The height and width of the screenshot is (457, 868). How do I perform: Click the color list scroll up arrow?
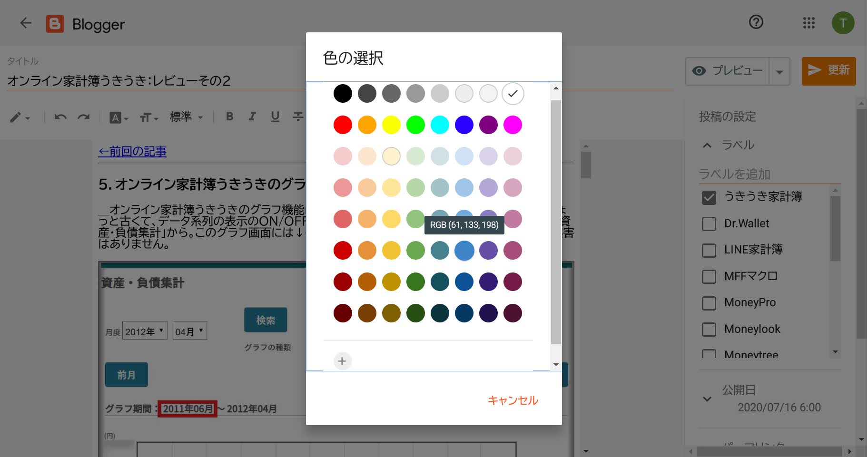click(556, 88)
